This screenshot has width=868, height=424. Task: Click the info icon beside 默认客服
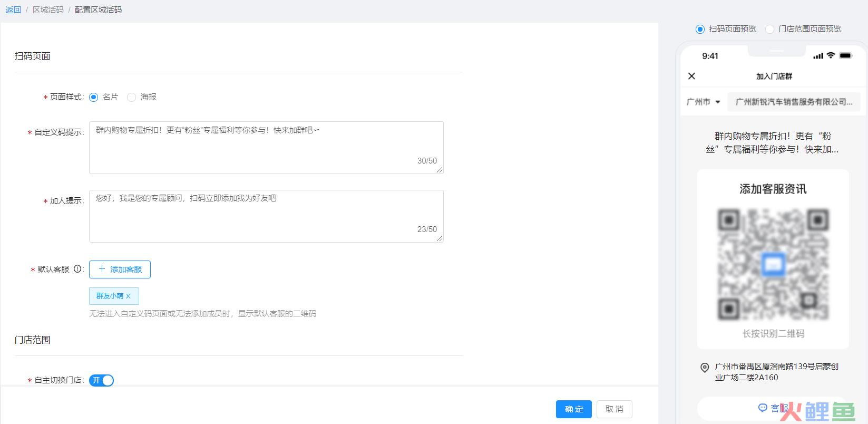[x=77, y=269]
